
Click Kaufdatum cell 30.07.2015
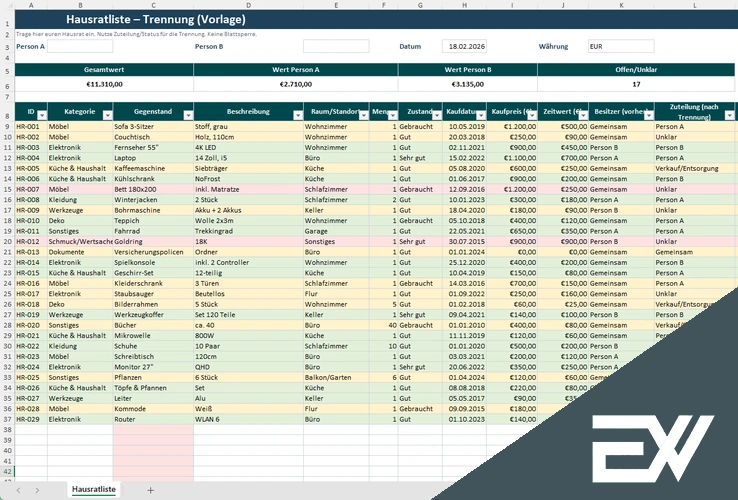[464, 242]
